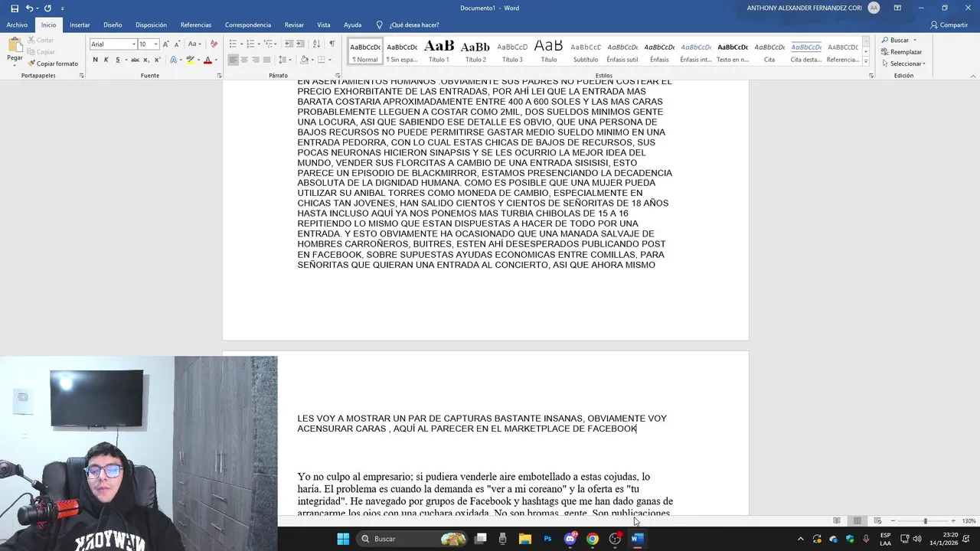The image size is (980, 551).
Task: Toggle underline (S) formatting
Action: 117,60
